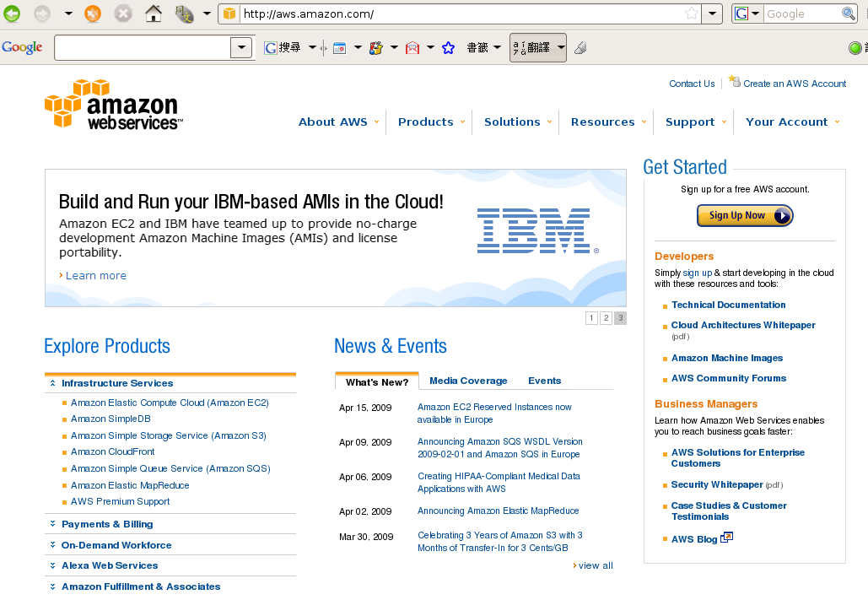
Task: Click the IBM logo in the banner
Action: point(536,231)
